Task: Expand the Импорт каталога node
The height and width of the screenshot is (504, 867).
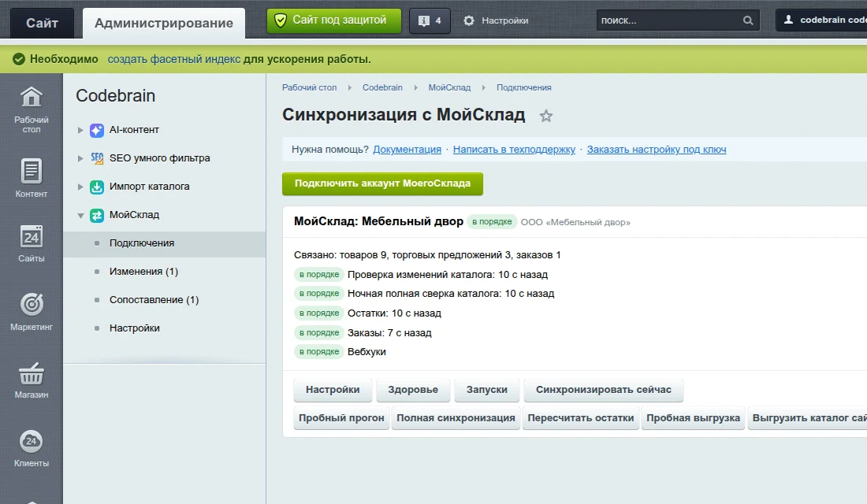Action: pos(80,187)
